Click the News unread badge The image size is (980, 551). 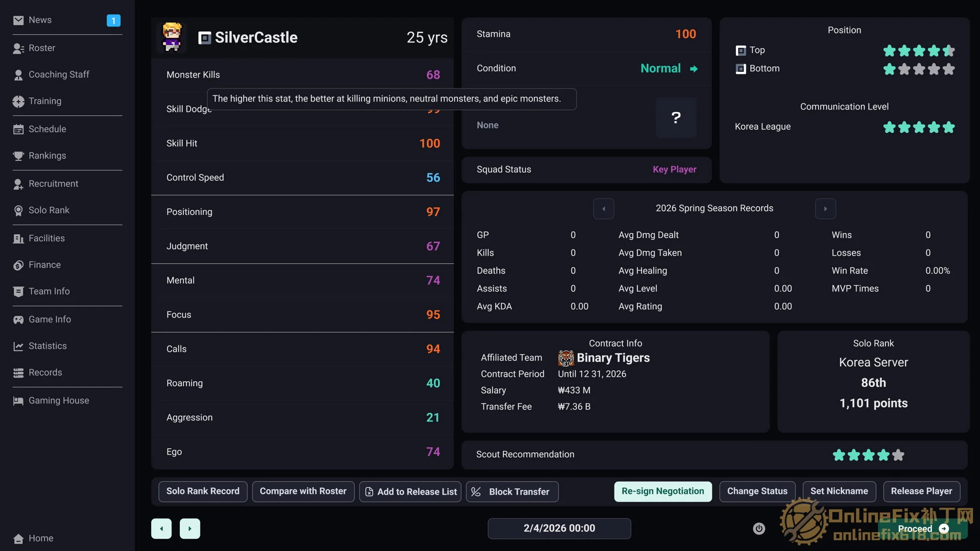(x=113, y=20)
